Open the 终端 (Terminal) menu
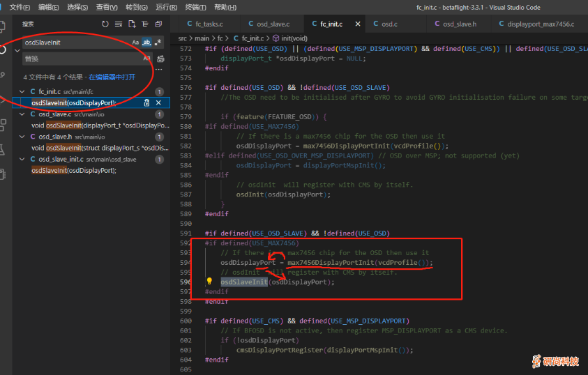 (x=195, y=6)
